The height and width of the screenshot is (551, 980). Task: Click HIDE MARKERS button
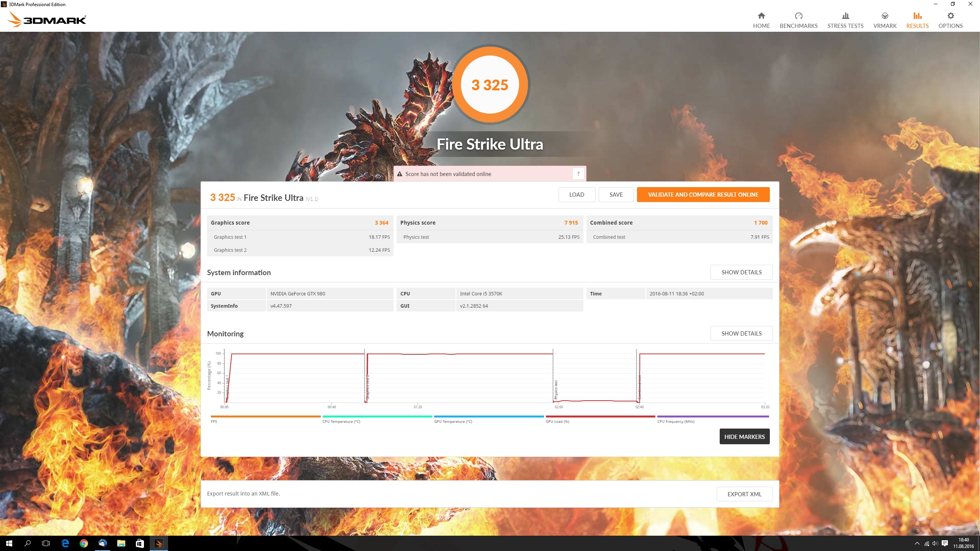click(x=744, y=437)
